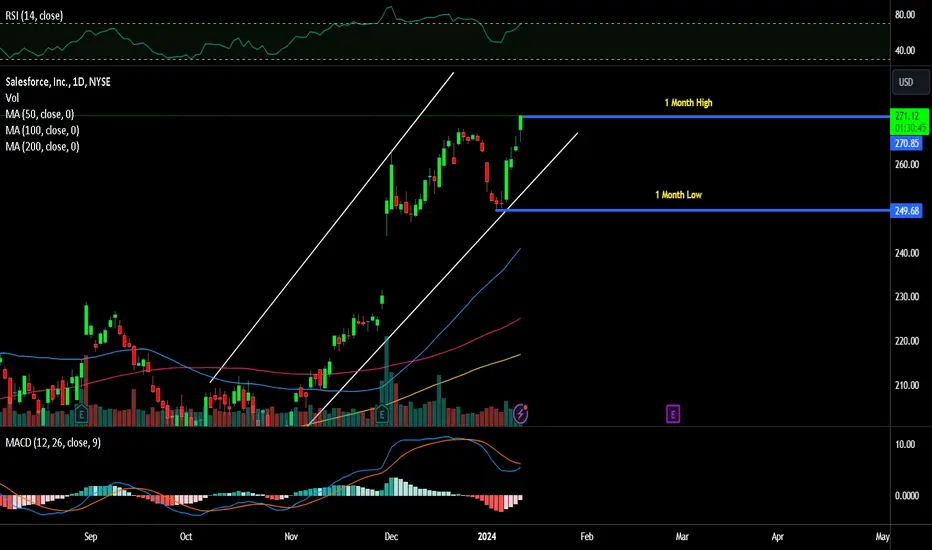Image resolution: width=932 pixels, height=550 pixels.
Task: Click the 270.85 blue price tag
Action: point(906,143)
